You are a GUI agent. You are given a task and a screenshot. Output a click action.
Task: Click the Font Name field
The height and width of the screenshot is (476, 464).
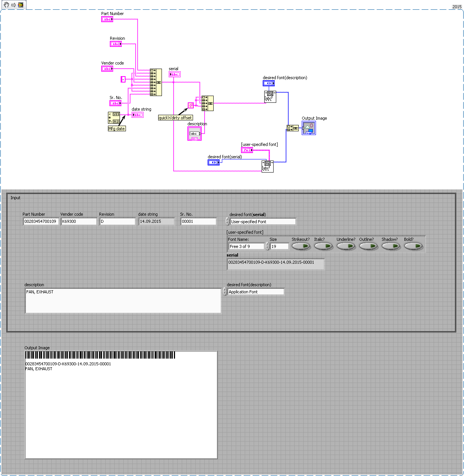[246, 246]
